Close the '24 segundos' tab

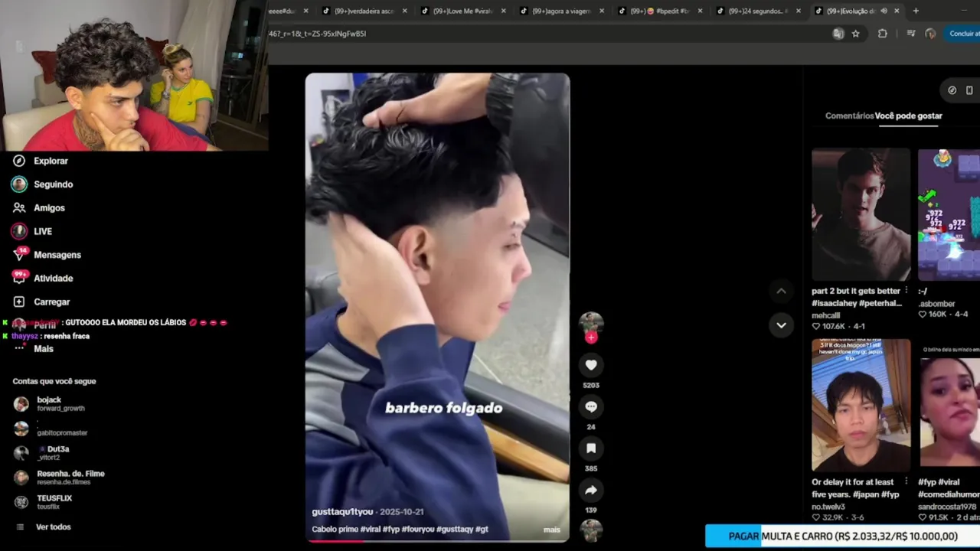[x=798, y=11]
